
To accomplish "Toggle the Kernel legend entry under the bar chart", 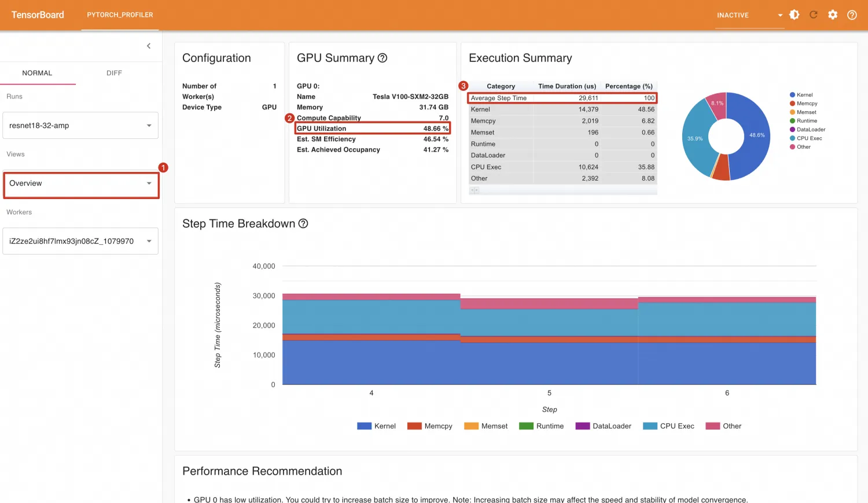I will [376, 426].
